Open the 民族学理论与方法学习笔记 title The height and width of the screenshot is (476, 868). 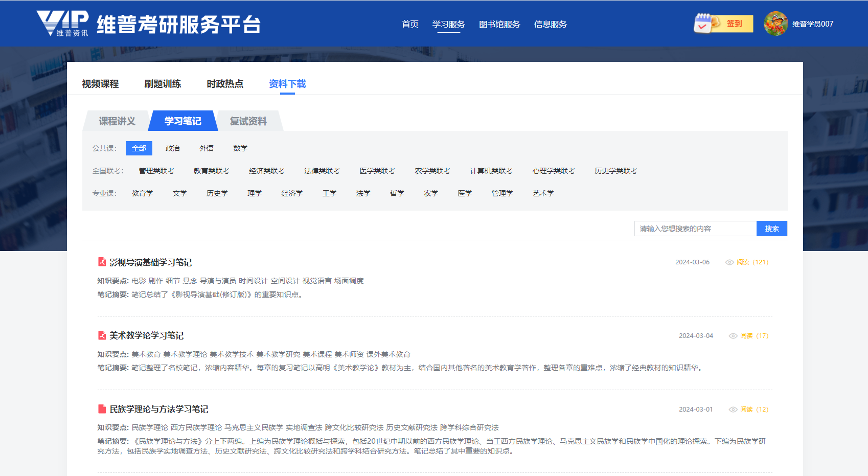159,409
